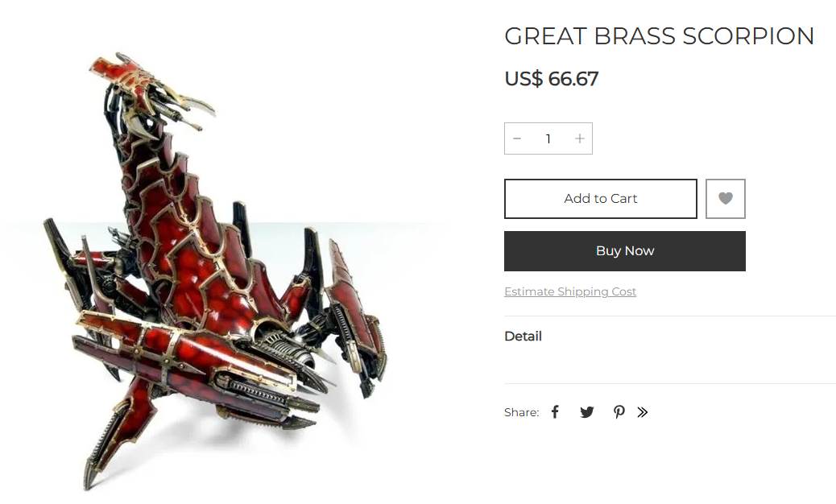Click the Share label text

521,412
